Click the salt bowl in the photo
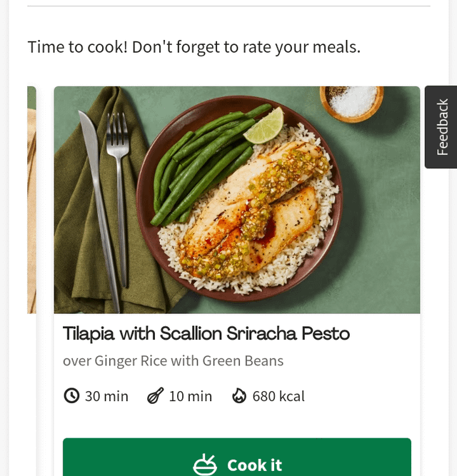 pos(351,101)
